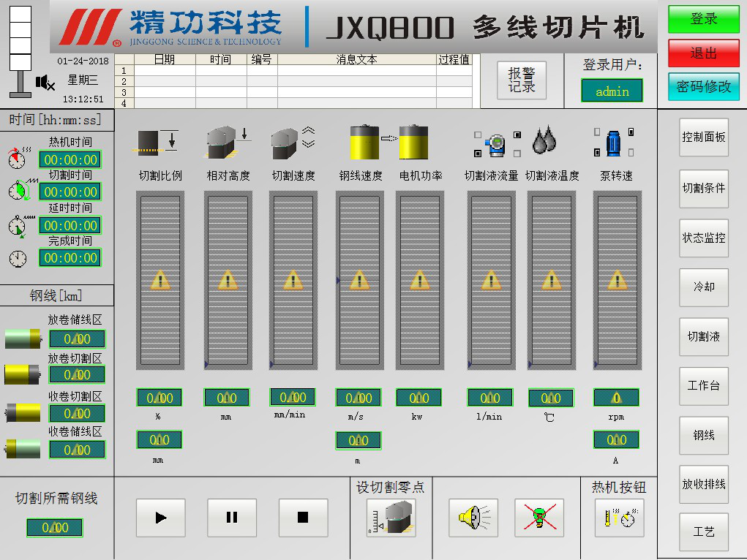Click the 切割速度 mm/min value field

[x=293, y=397]
